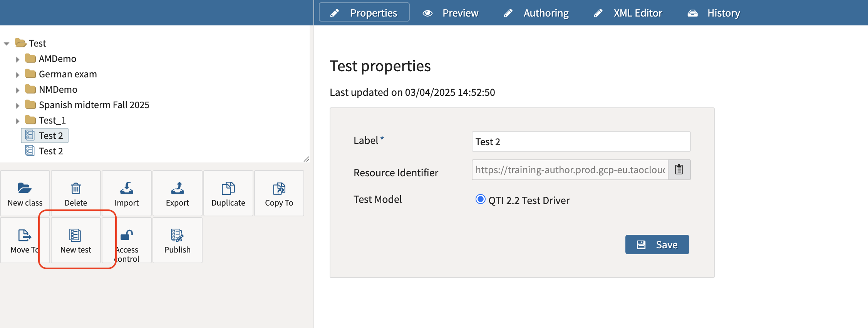Viewport: 868px width, 328px height.
Task: Save the test properties
Action: coord(657,244)
